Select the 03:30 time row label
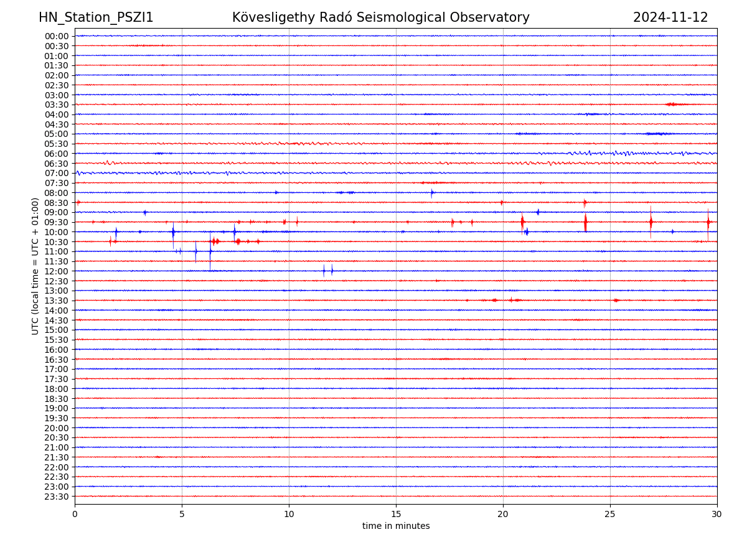This screenshot has height=560, width=747. click(56, 105)
